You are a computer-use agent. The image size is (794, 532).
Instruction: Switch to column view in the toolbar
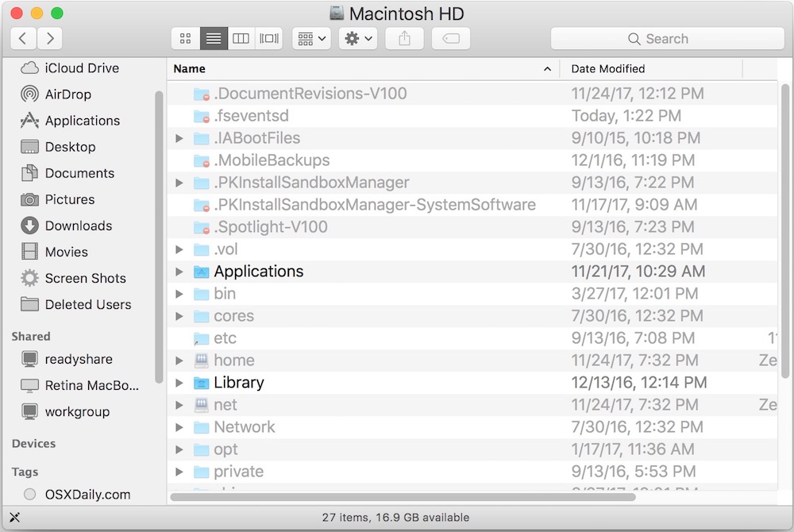click(x=241, y=38)
